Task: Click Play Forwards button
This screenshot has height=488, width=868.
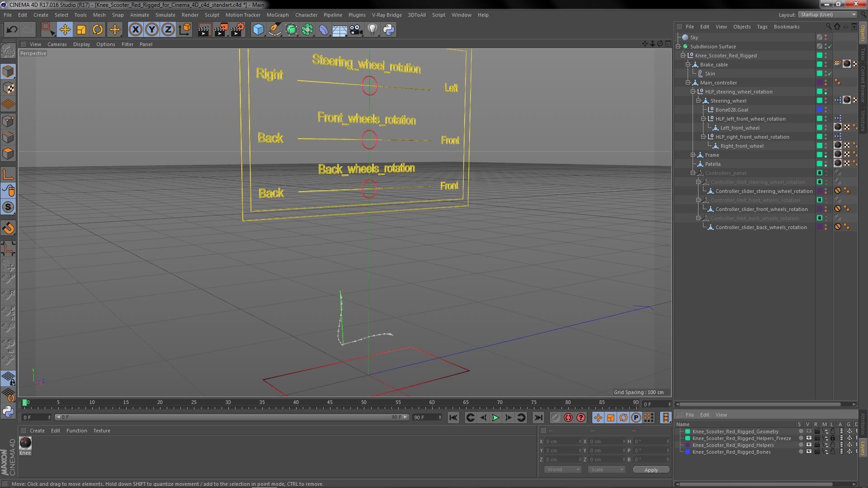Action: click(495, 418)
